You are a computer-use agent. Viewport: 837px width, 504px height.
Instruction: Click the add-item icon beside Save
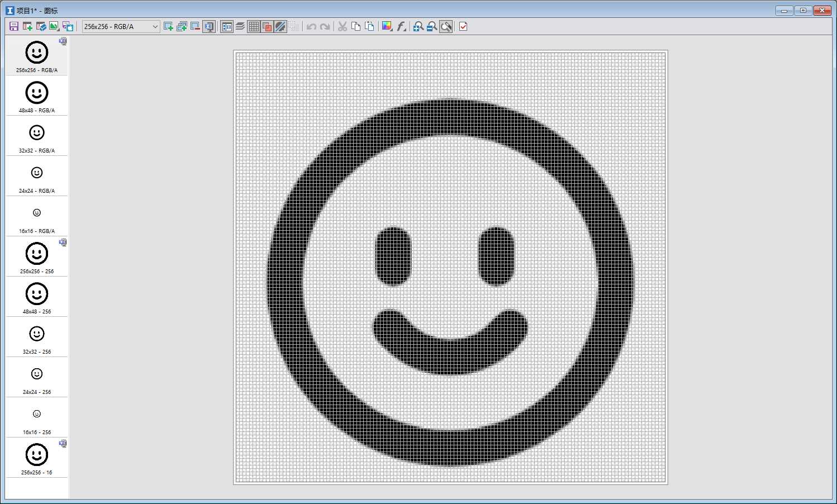tap(27, 26)
